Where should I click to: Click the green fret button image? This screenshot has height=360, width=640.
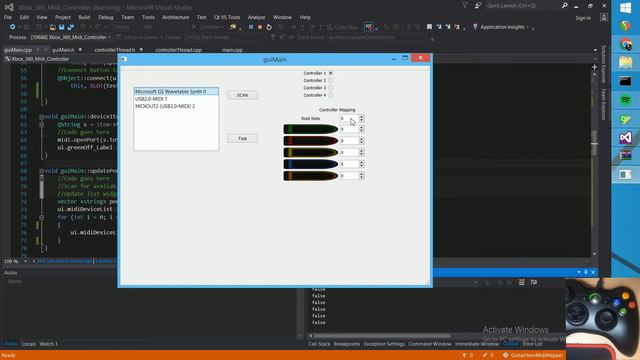[x=311, y=129]
